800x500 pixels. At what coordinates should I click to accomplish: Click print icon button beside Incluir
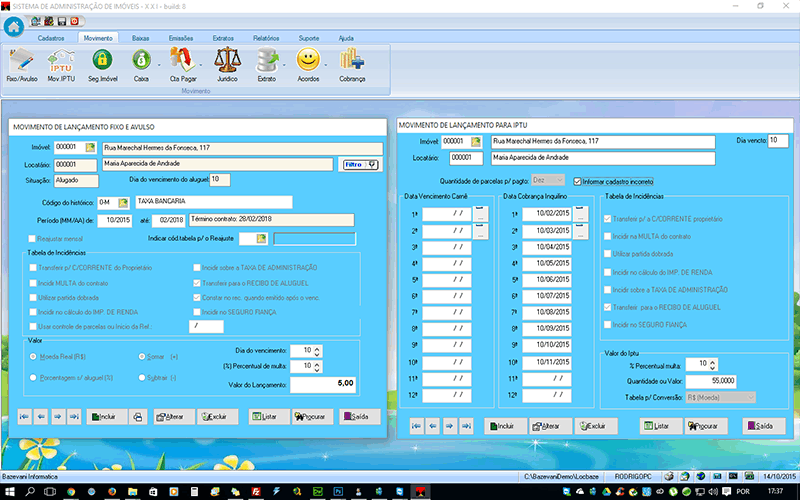(x=138, y=417)
